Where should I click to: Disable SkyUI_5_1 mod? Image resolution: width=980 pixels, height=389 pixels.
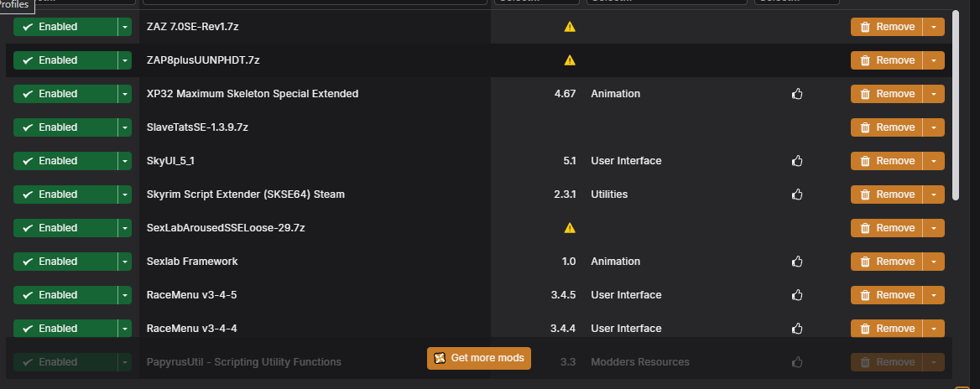point(65,161)
